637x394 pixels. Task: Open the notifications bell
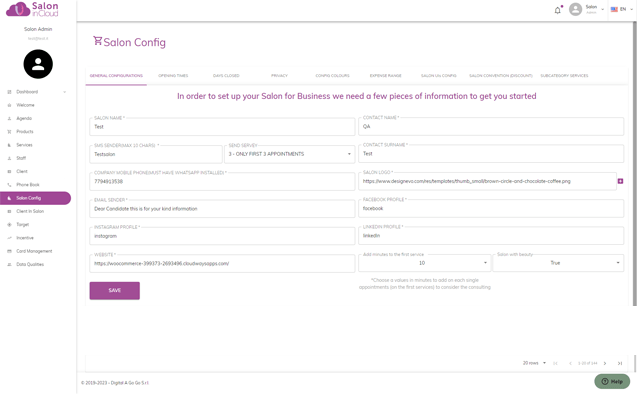[558, 10]
